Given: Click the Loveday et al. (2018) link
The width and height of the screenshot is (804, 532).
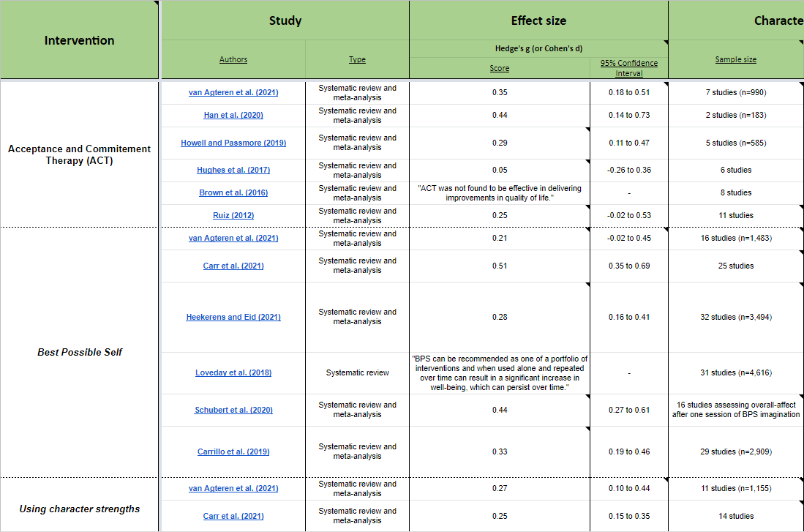Looking at the screenshot, I should tap(233, 372).
